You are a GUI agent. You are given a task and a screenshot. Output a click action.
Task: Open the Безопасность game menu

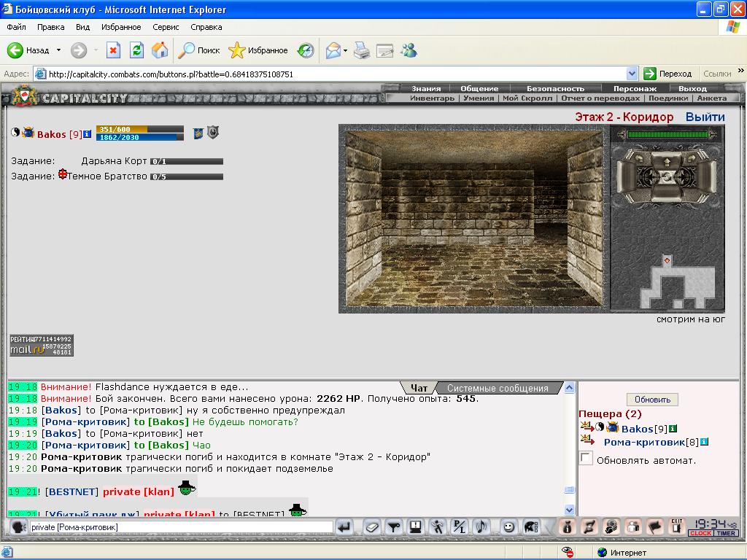(555, 88)
